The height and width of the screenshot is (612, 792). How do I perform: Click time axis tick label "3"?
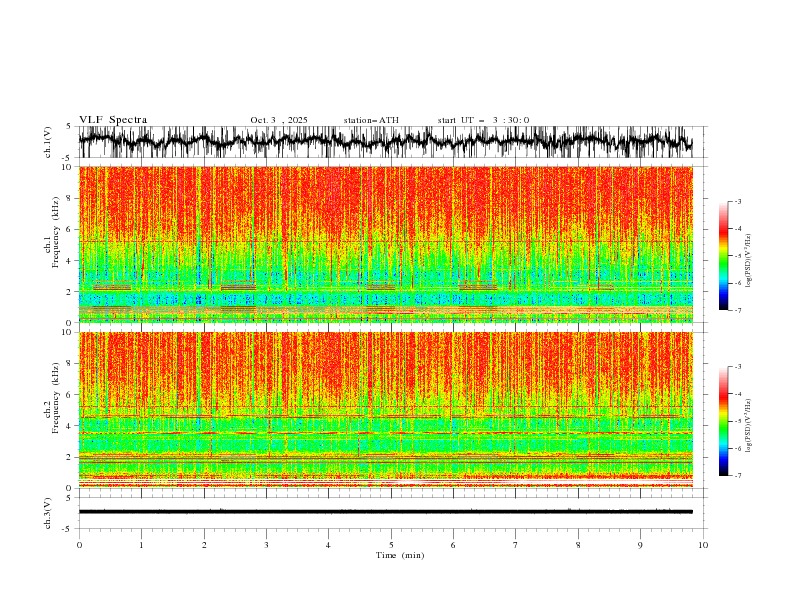266,545
